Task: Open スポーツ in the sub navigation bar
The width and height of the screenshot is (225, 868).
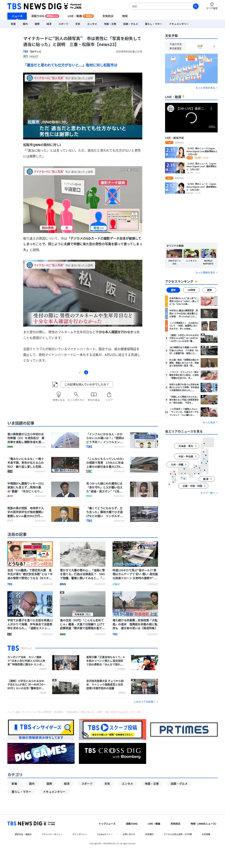Action: point(63,24)
